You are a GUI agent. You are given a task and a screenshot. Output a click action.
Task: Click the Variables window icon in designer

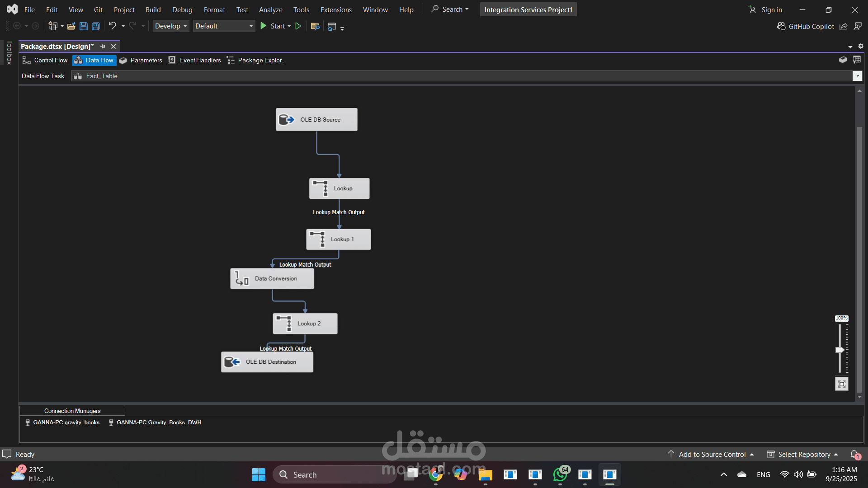coord(857,60)
